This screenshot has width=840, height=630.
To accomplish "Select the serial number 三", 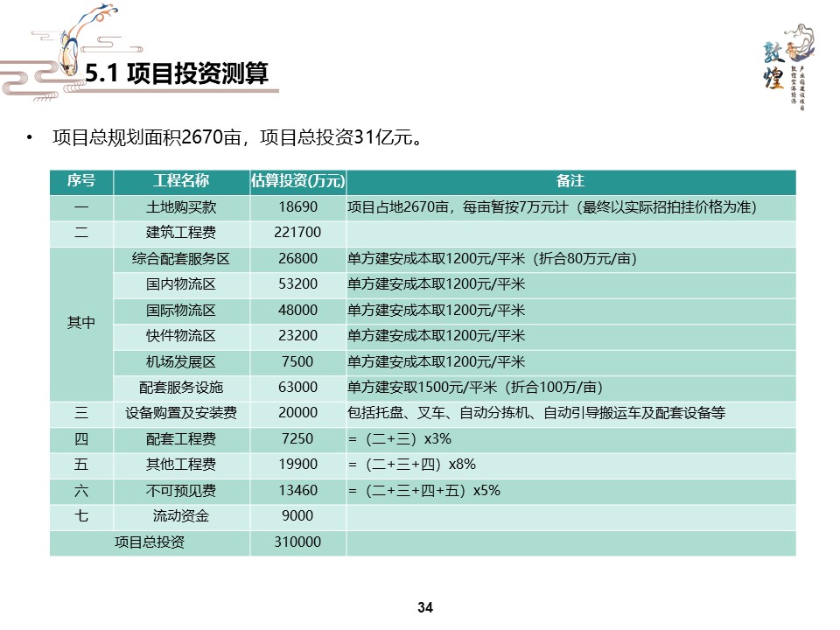I will coord(81,413).
